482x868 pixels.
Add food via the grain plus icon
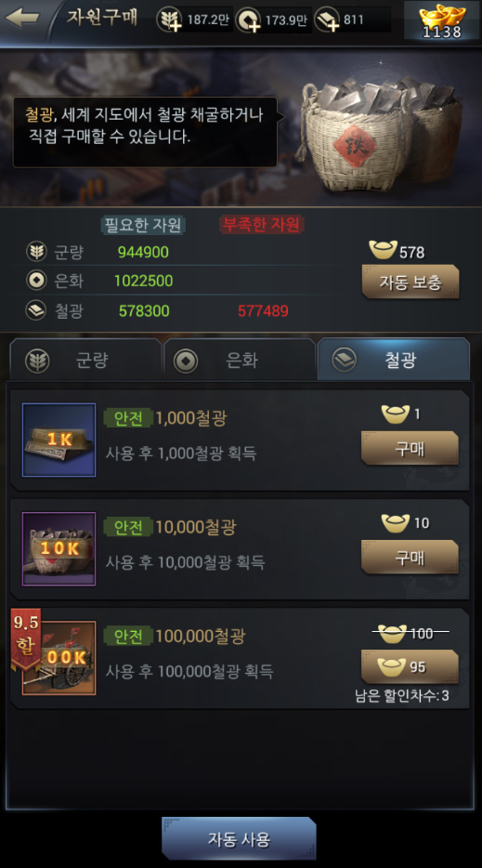click(169, 20)
